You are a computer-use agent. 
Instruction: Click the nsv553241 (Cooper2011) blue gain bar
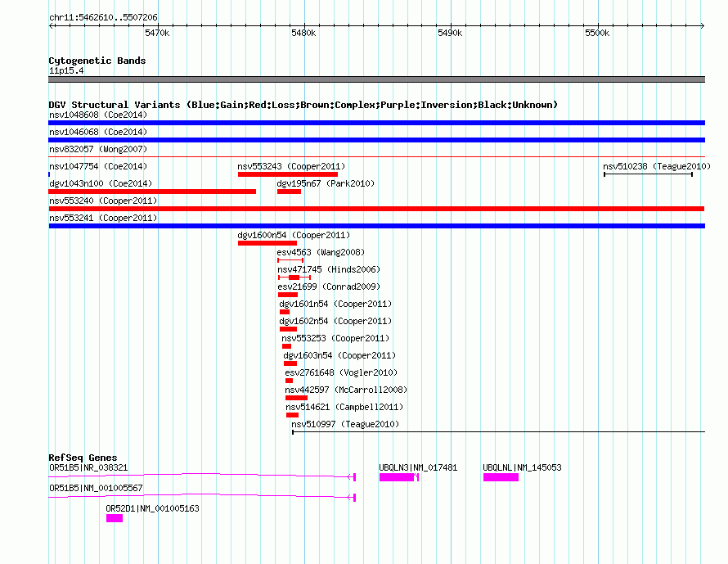click(x=376, y=226)
